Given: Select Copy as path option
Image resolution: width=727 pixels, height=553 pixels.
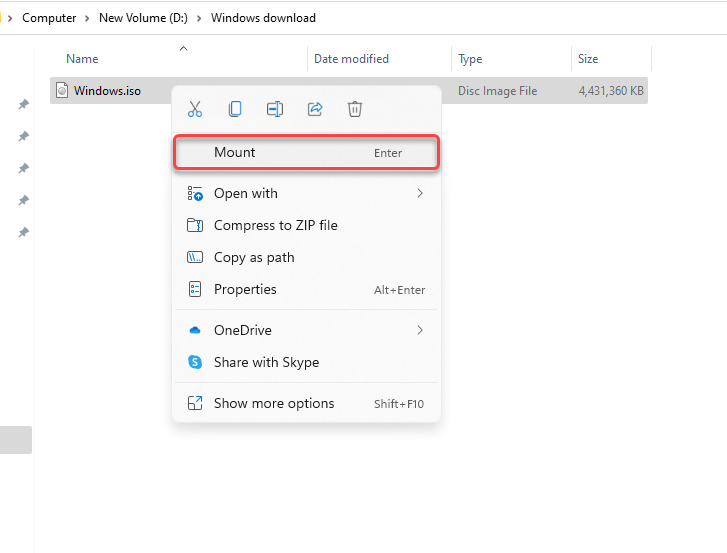Looking at the screenshot, I should tap(254, 258).
